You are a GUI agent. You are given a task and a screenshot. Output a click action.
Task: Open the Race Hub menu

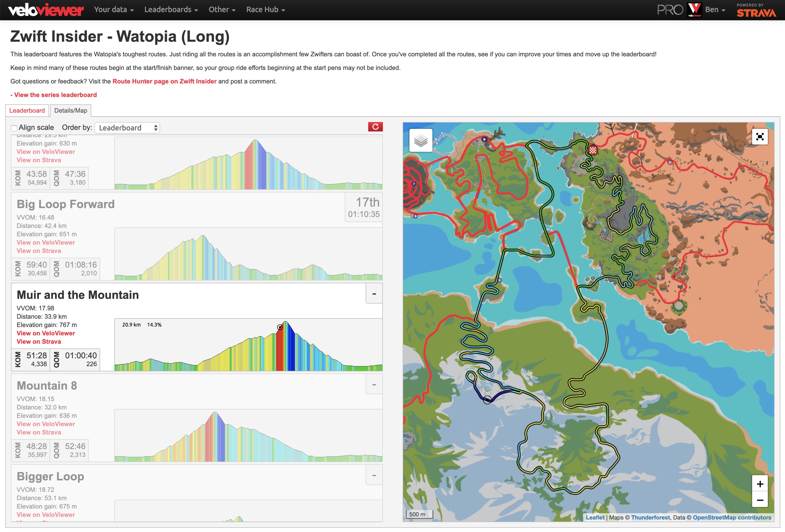point(265,9)
